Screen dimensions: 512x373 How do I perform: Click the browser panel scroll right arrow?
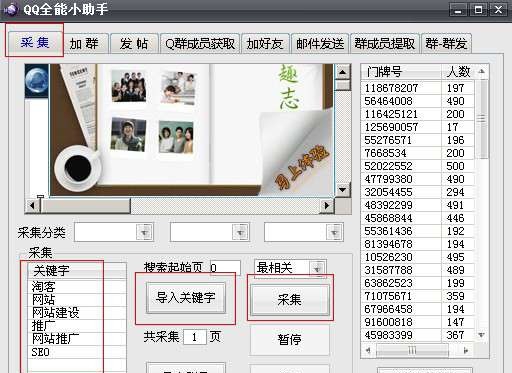[327, 206]
